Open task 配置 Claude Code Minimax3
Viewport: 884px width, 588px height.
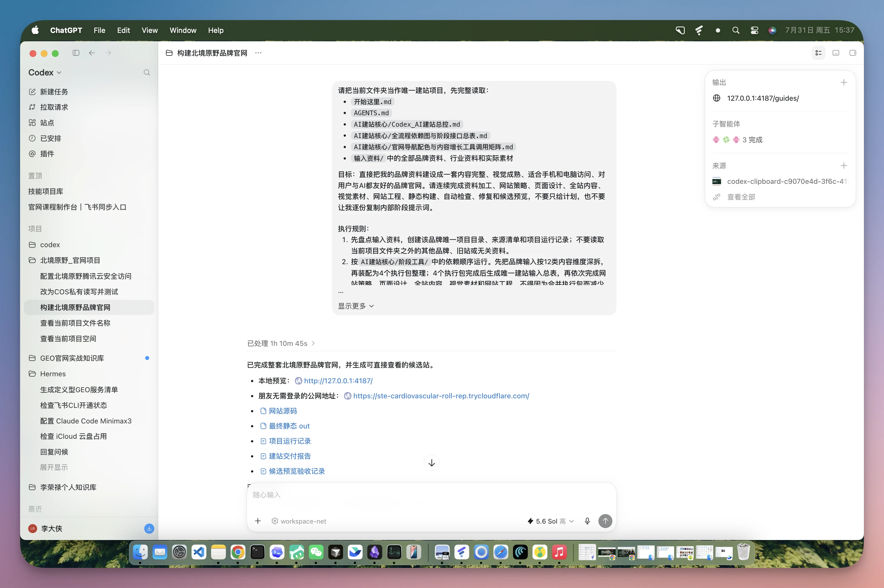(x=86, y=421)
